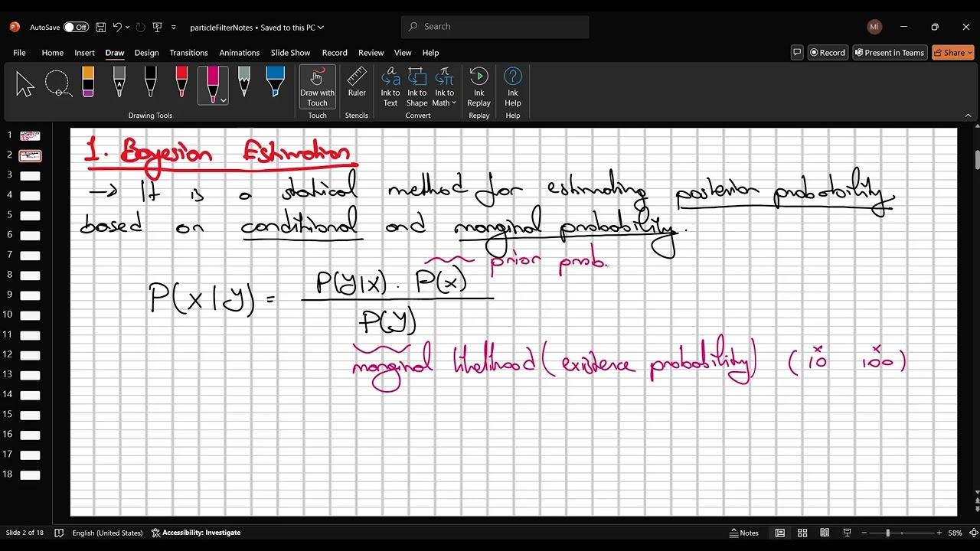980x551 pixels.
Task: Undo the last action
Action: tap(117, 27)
